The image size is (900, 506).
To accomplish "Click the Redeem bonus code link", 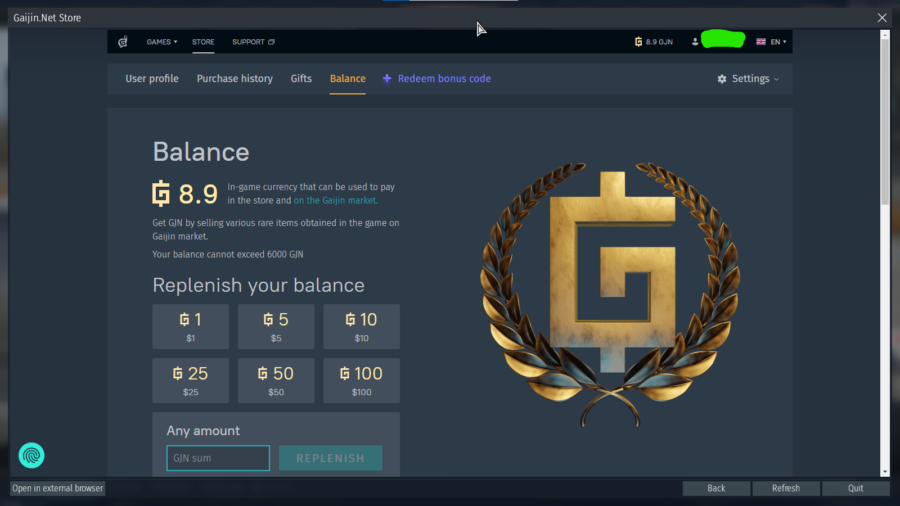I will tap(437, 79).
